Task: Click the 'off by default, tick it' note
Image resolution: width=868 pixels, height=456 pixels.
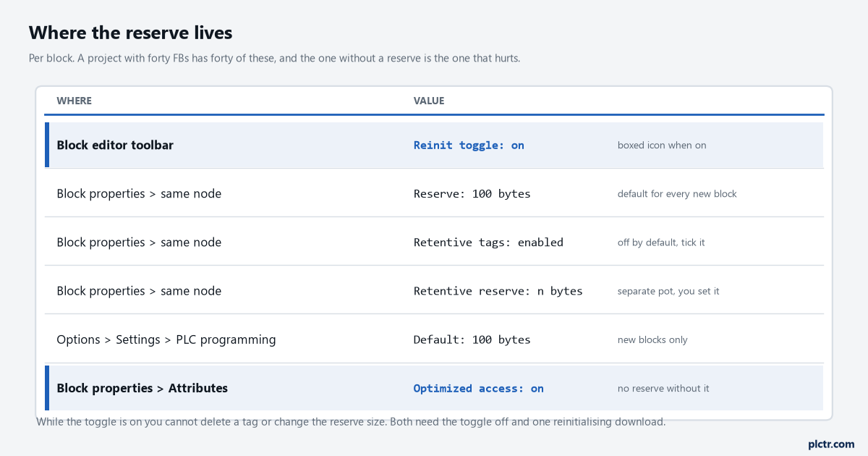Action: 661,242
